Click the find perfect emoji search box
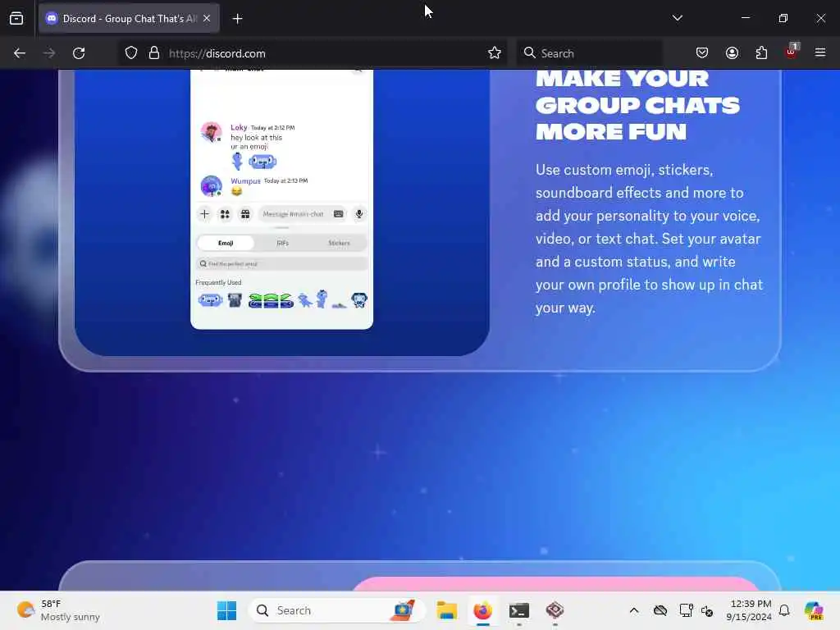840x630 pixels. click(x=282, y=264)
